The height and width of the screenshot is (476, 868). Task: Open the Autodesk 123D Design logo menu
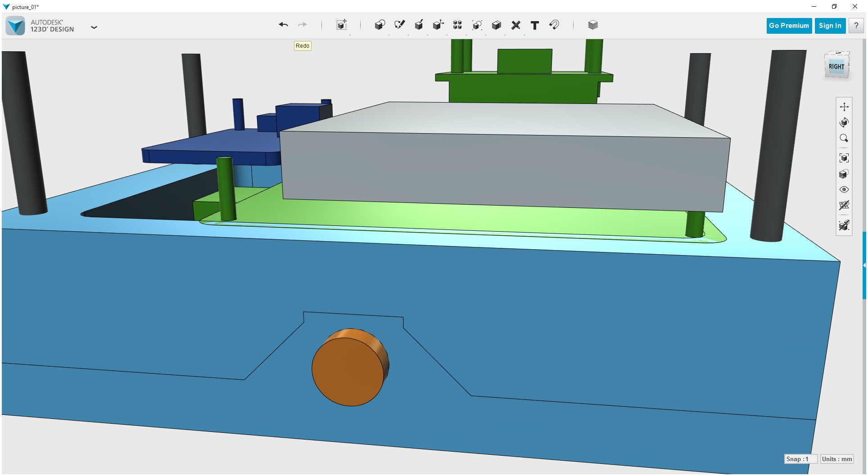tap(16, 25)
